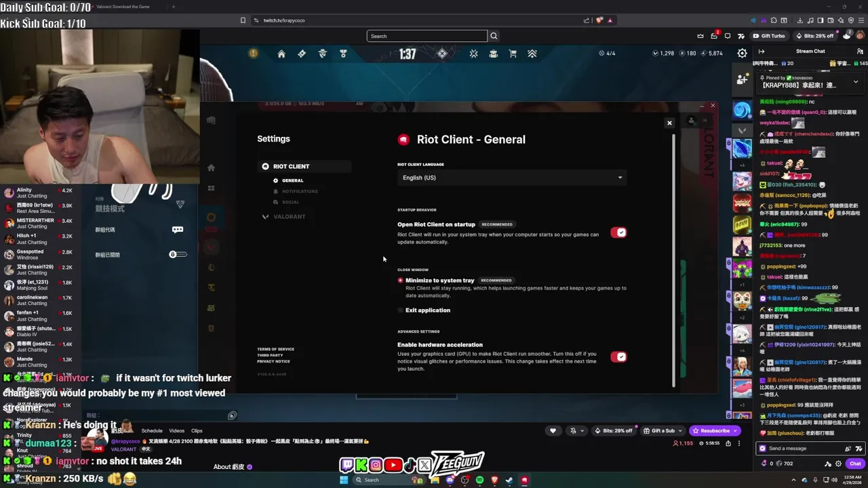868x488 pixels.
Task: Open the browser downloads icon
Action: pos(801,20)
